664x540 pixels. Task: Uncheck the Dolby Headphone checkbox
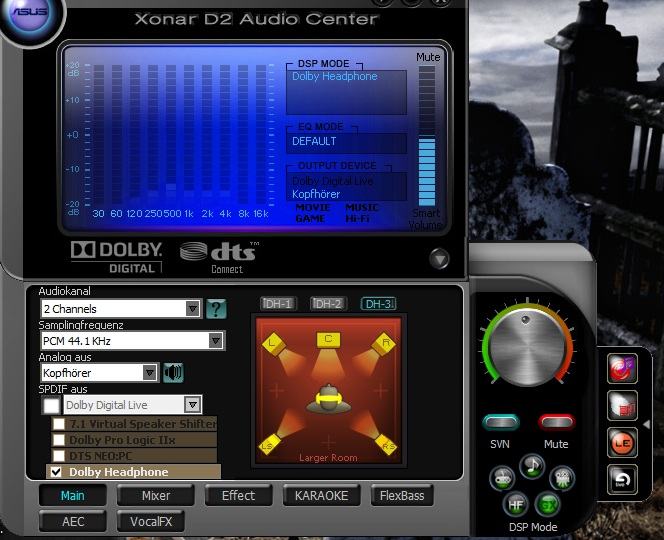[56, 472]
